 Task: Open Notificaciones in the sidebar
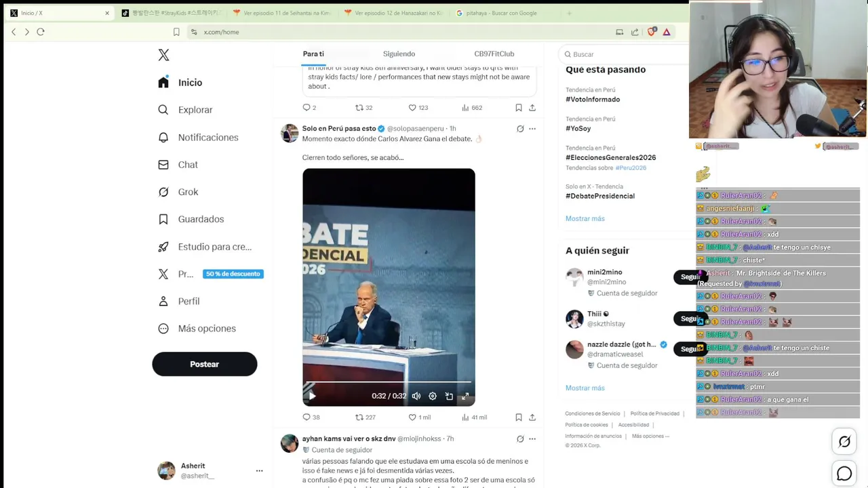click(x=197, y=138)
